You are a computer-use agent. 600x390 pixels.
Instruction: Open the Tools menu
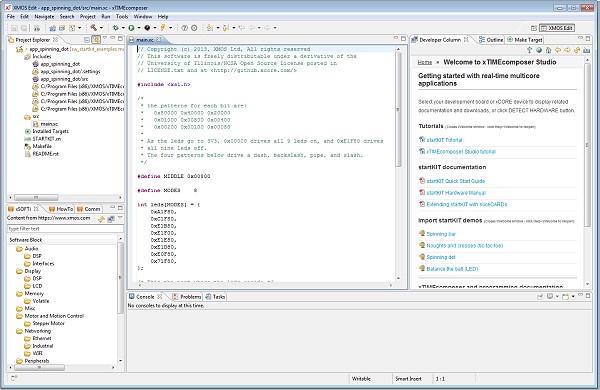point(122,16)
